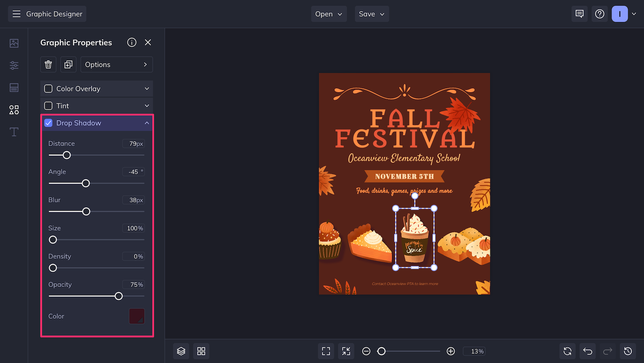The height and width of the screenshot is (363, 644).
Task: Enable the Color Overlay checkbox
Action: click(x=48, y=89)
